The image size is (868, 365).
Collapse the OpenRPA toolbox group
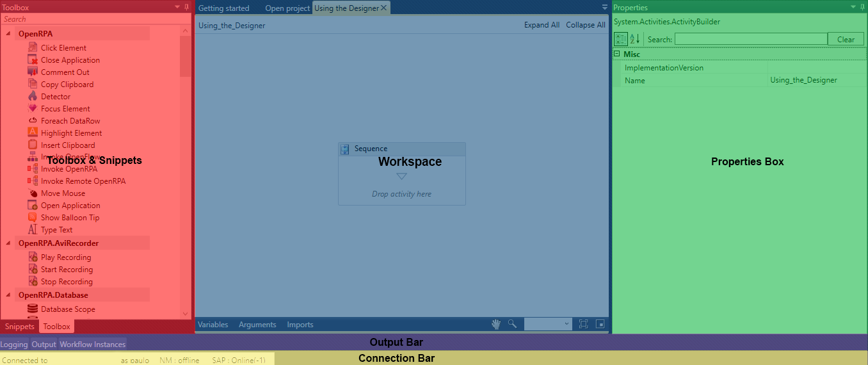(x=8, y=33)
